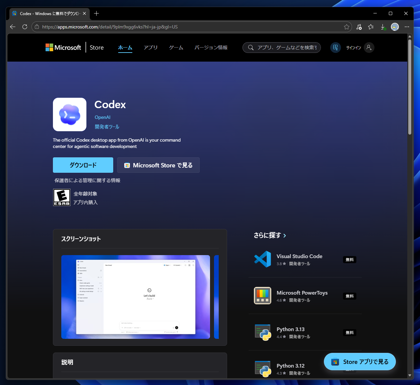Click the Python 3.12 icon

click(263, 369)
